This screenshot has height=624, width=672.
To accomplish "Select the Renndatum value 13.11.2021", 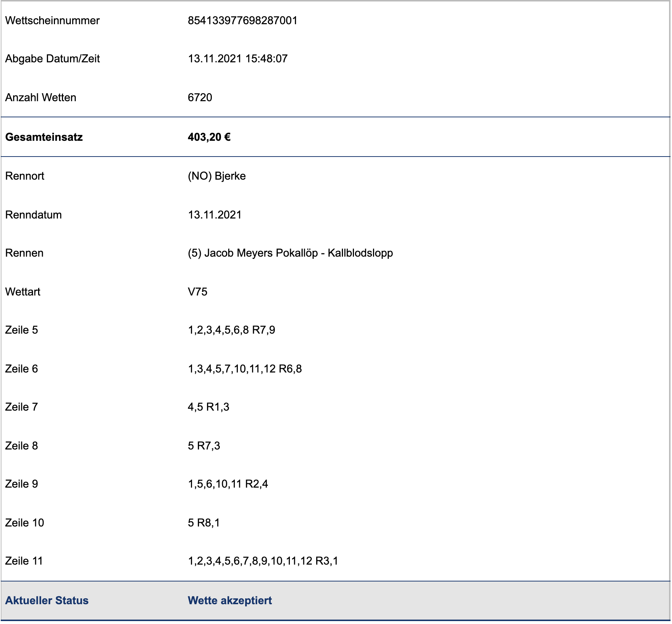I will coord(215,215).
